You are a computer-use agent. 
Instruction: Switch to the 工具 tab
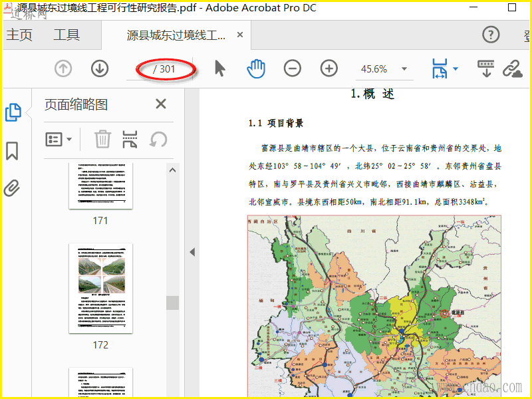(66, 35)
